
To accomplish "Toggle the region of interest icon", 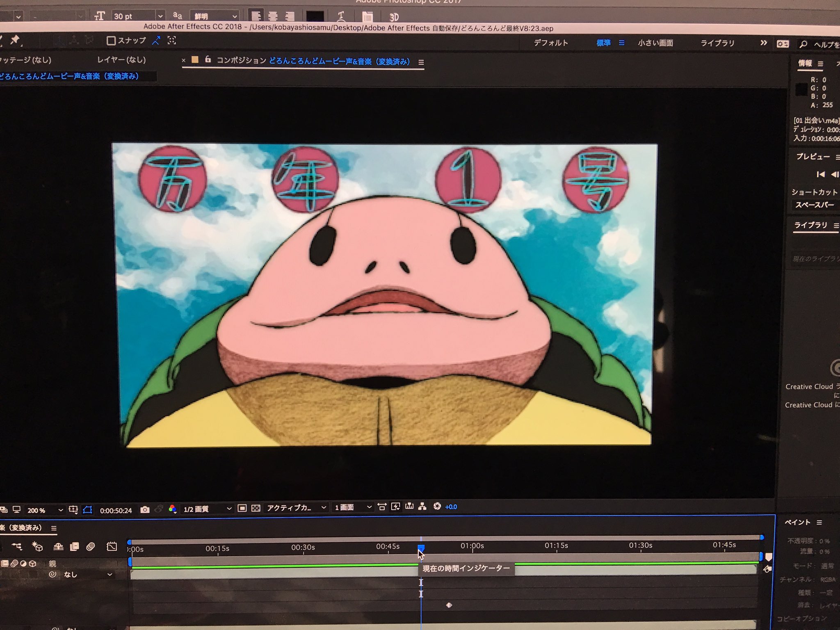I will [242, 508].
